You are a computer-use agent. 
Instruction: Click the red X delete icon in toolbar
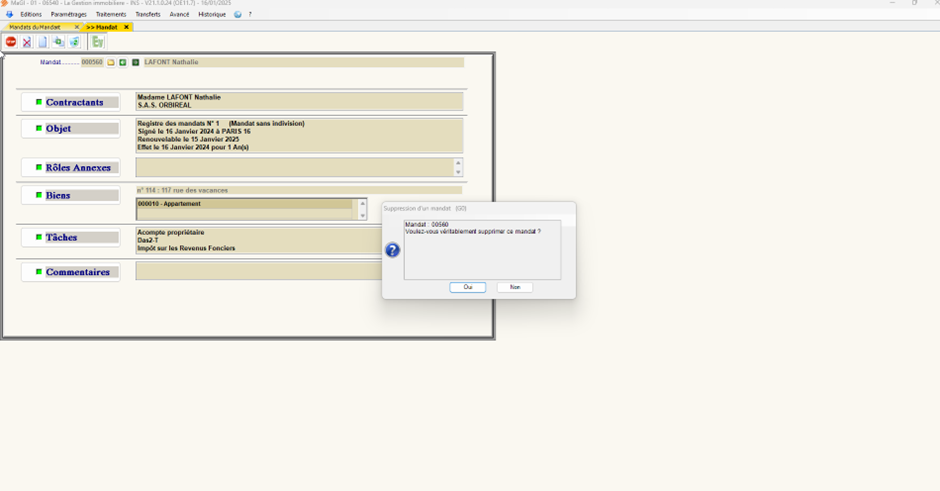(27, 42)
